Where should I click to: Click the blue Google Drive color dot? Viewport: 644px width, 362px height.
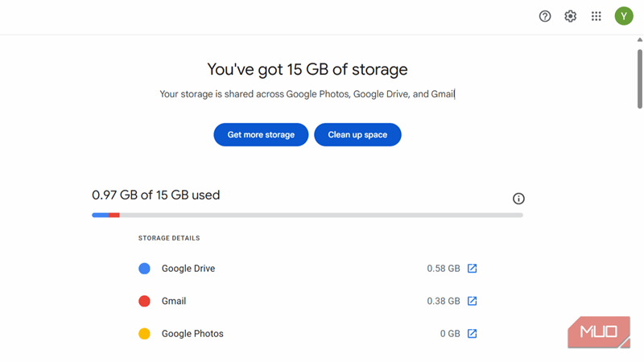coord(144,269)
